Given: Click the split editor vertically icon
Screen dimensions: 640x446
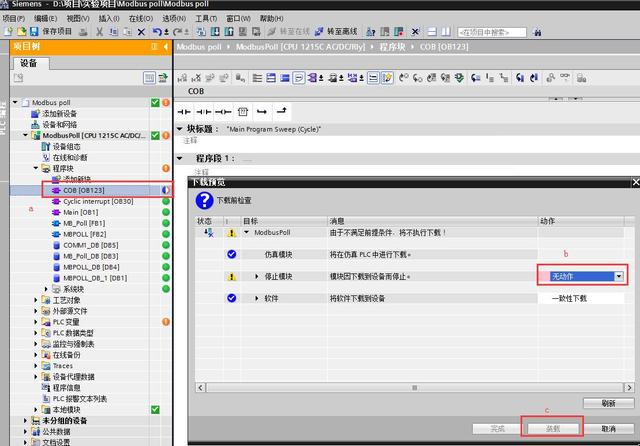Looking at the screenshot, I should [446, 31].
